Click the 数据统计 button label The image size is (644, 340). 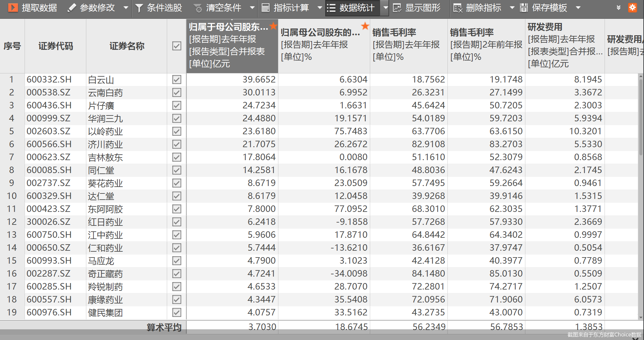(x=357, y=8)
